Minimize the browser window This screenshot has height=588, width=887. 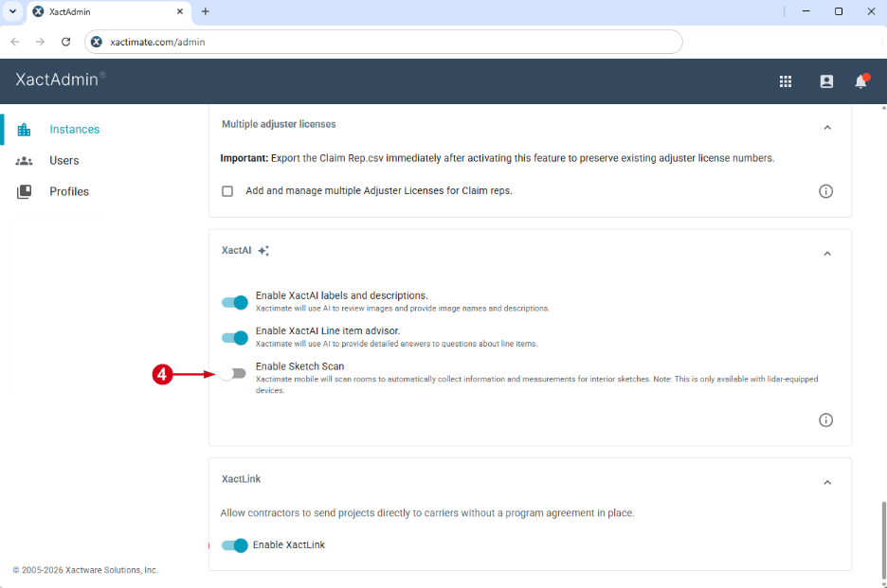click(x=806, y=11)
